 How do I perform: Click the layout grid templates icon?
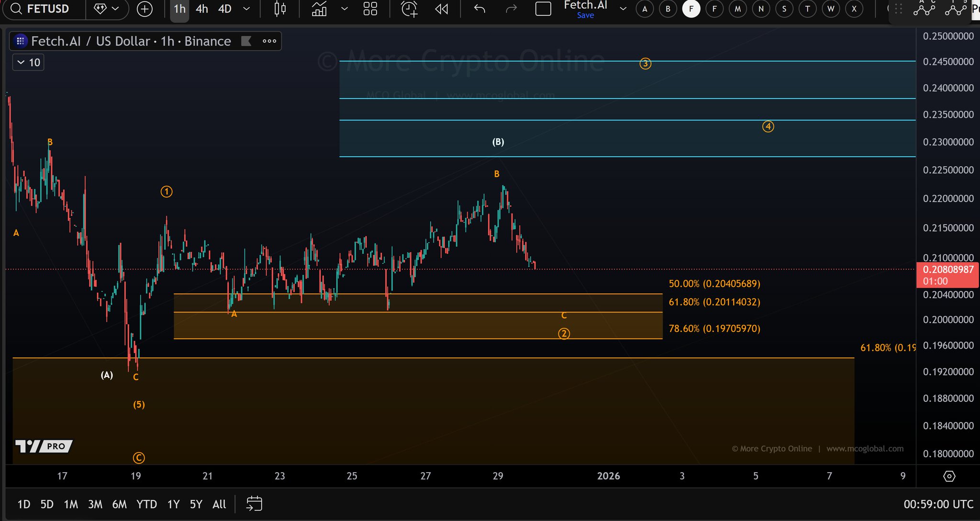pyautogui.click(x=370, y=9)
